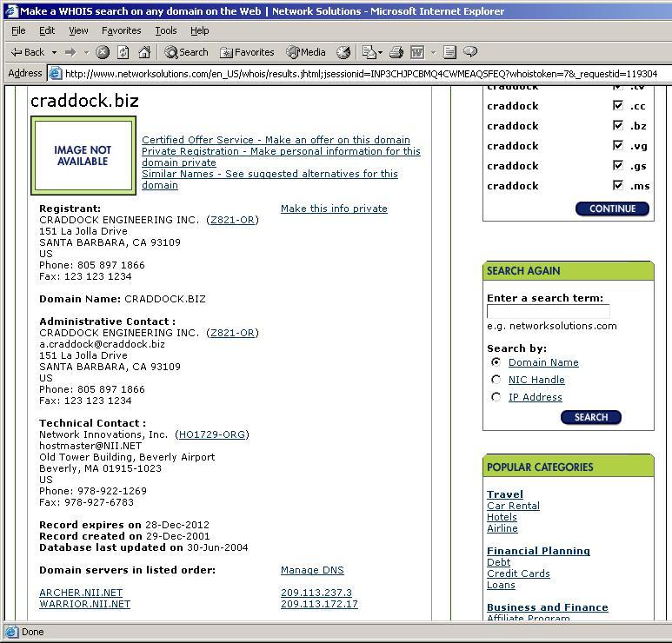The image size is (672, 643).
Task: Open the Help menu
Action: pyautogui.click(x=200, y=30)
